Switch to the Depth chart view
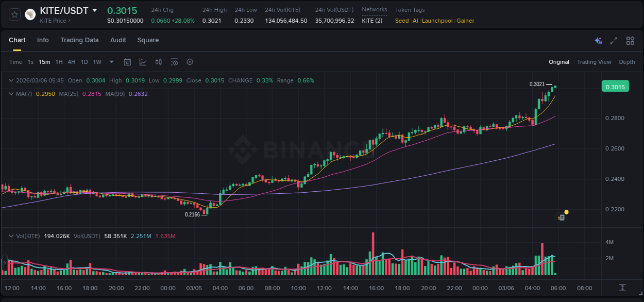Screen dimensions: 644x302 coord(626,61)
